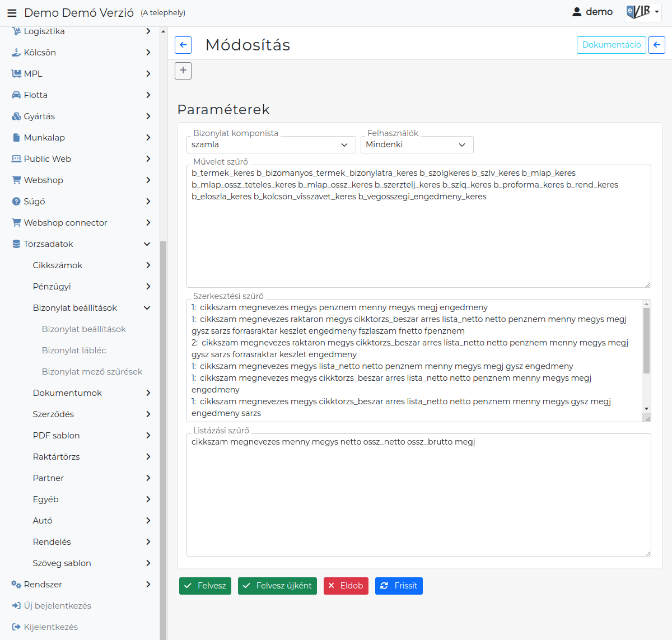The width and height of the screenshot is (672, 640).
Task: Click inside Művelet szűrő text area
Action: (419, 226)
